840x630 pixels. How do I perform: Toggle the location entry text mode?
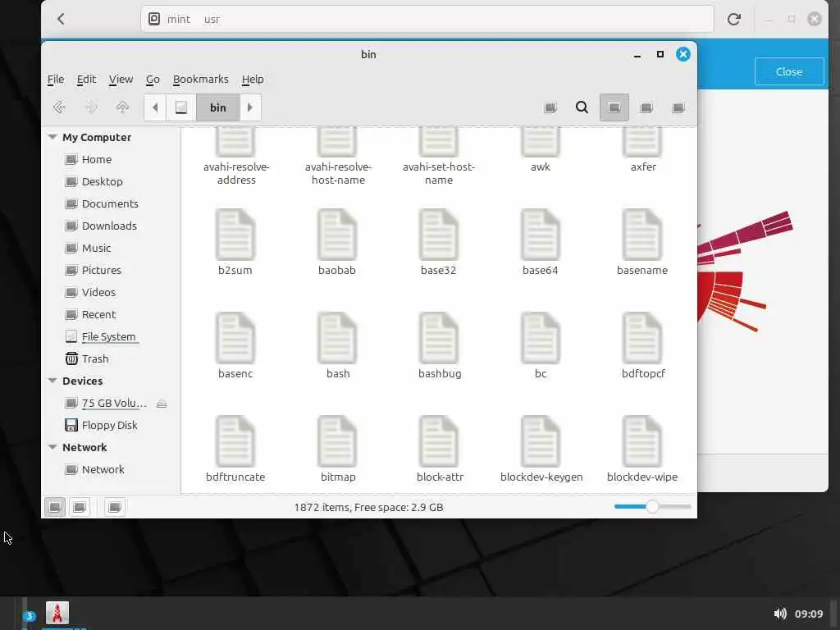coord(550,107)
